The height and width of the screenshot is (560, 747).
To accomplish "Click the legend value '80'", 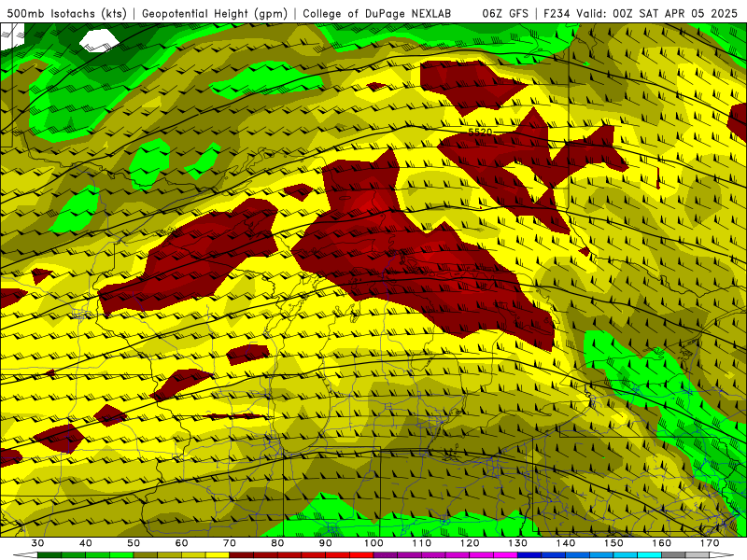I will coord(277,543).
